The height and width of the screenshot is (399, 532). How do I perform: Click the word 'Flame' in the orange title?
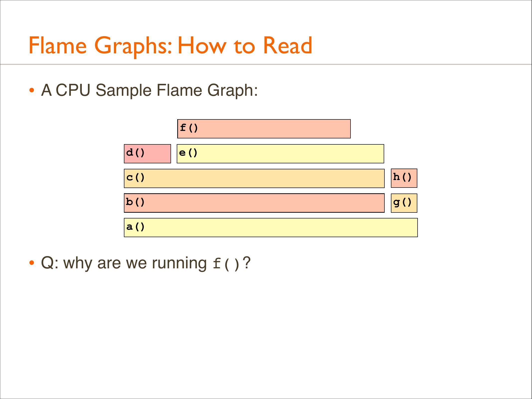pos(58,45)
